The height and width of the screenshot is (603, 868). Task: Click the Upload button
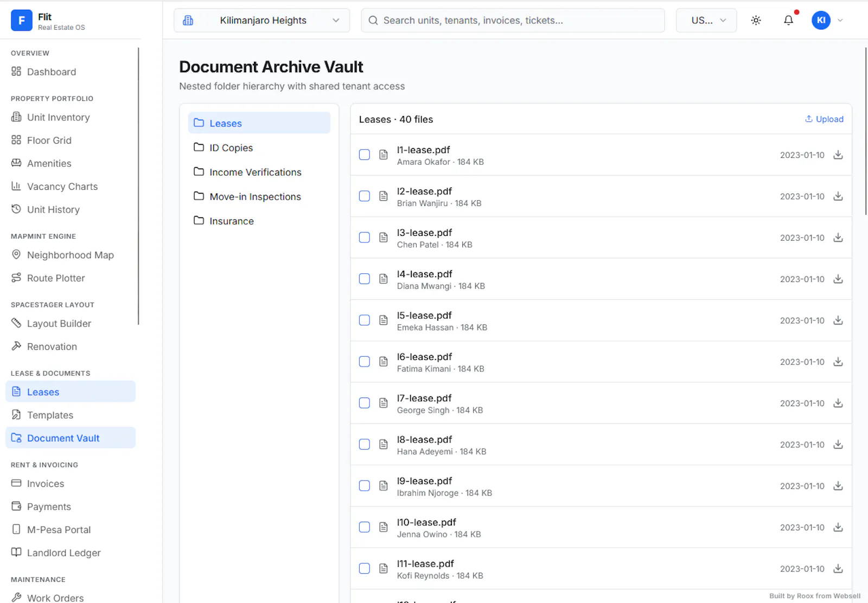click(x=824, y=119)
